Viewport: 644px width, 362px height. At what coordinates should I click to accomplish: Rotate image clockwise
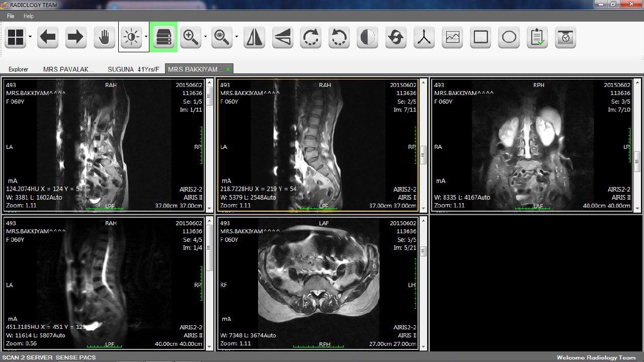click(x=311, y=37)
